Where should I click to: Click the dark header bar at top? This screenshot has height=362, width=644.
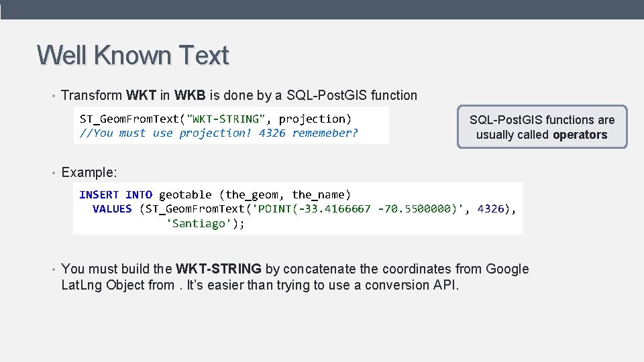coord(322,9)
